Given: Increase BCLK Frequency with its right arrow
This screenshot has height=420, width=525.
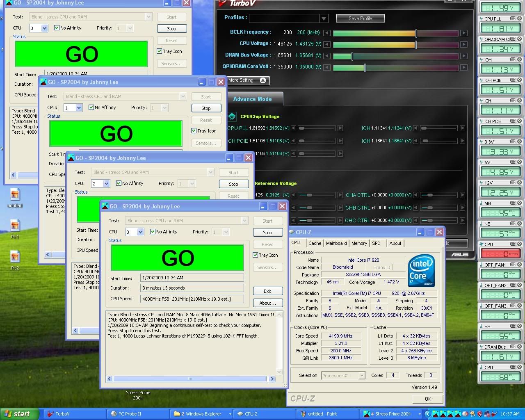Looking at the screenshot, I should click(463, 33).
